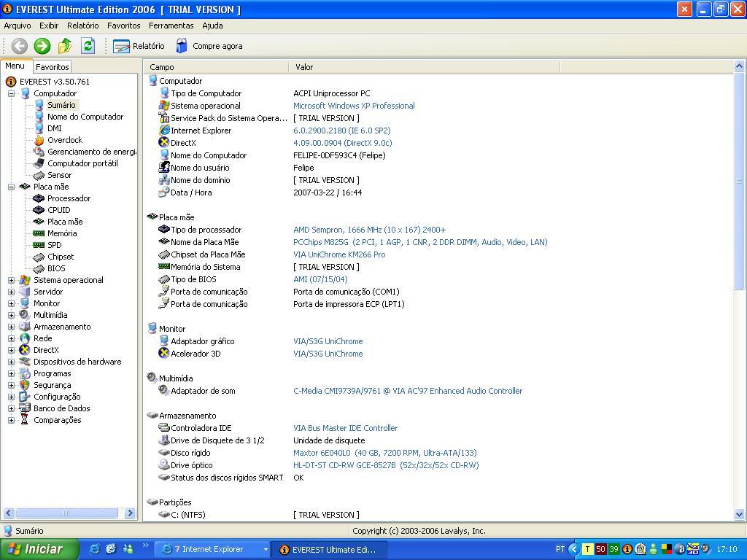Select the CPUID tree item
This screenshot has height=560, width=747.
coord(58,210)
